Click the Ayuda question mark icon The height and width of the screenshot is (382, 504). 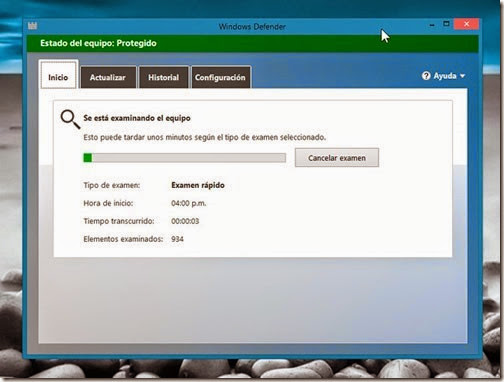click(x=426, y=76)
